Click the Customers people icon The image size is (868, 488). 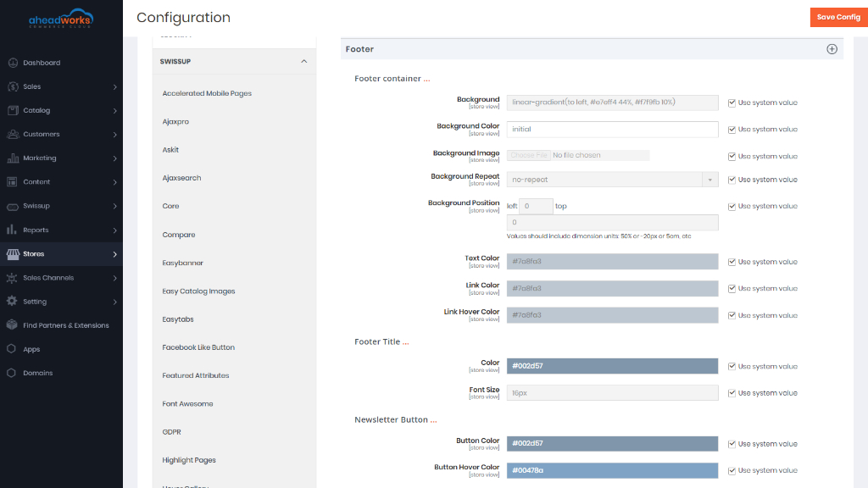pyautogui.click(x=13, y=134)
